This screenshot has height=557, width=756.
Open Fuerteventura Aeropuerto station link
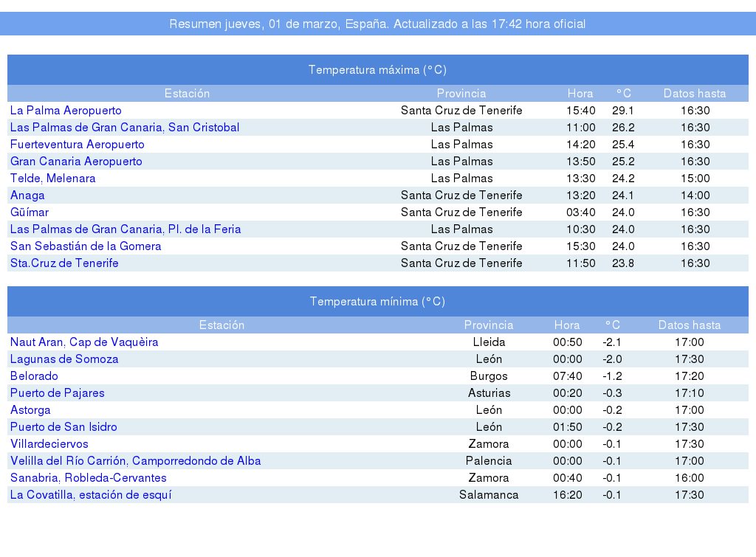point(77,144)
